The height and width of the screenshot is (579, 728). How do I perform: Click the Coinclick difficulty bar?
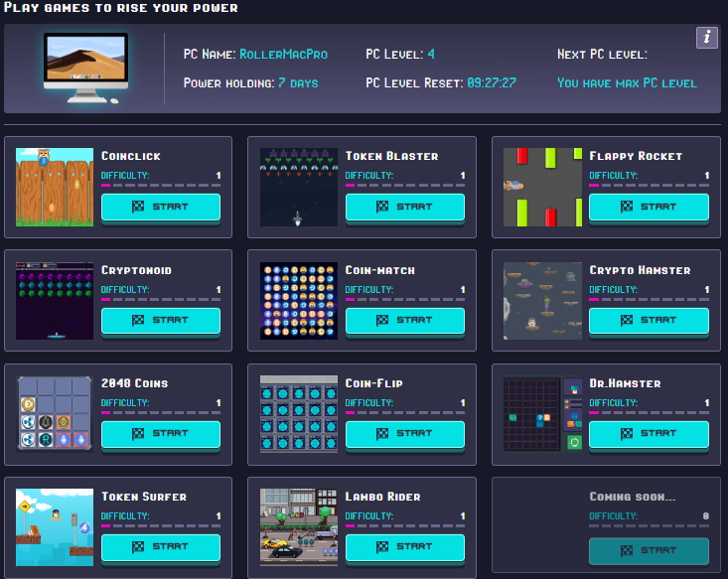pyautogui.click(x=161, y=186)
